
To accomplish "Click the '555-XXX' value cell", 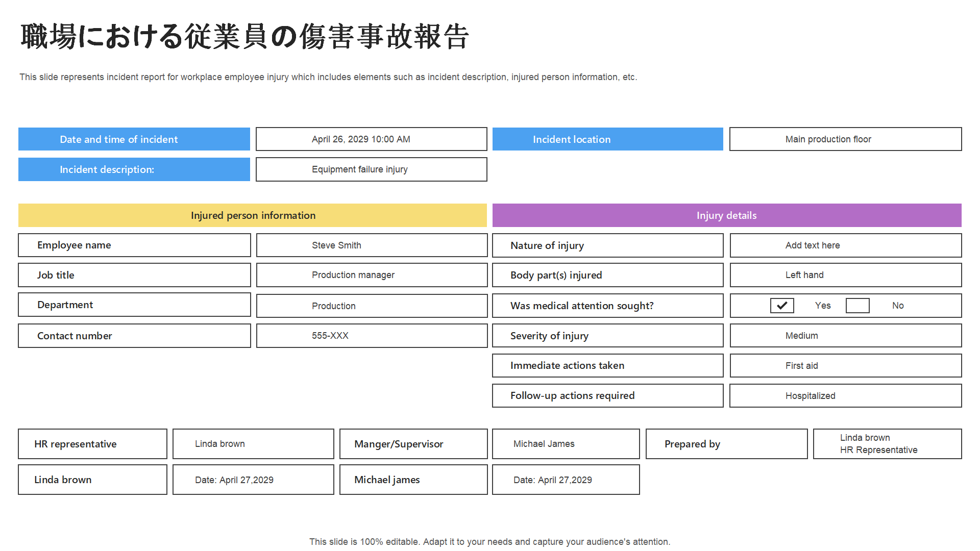I will pos(372,336).
